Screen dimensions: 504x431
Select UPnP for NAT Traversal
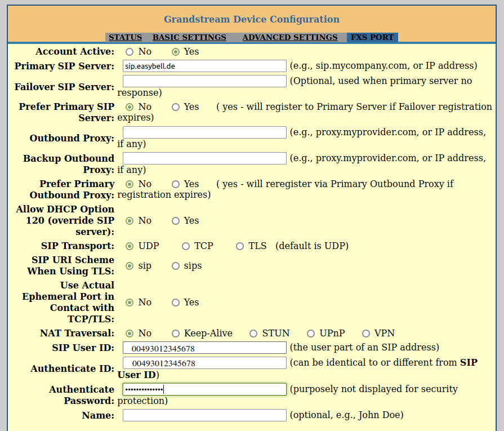point(311,334)
